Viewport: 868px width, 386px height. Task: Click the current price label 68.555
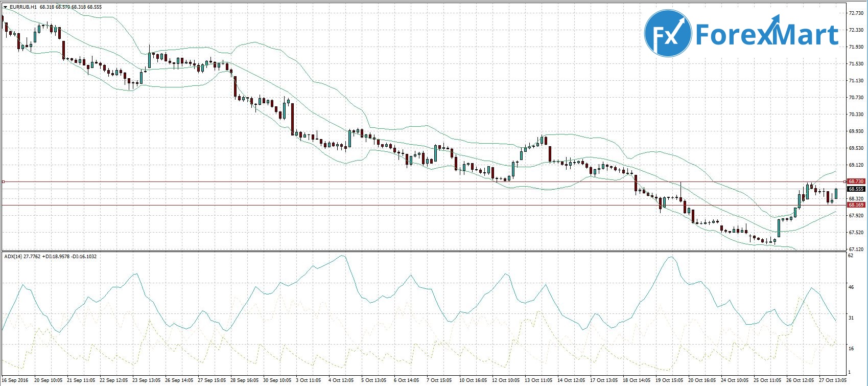[856, 189]
